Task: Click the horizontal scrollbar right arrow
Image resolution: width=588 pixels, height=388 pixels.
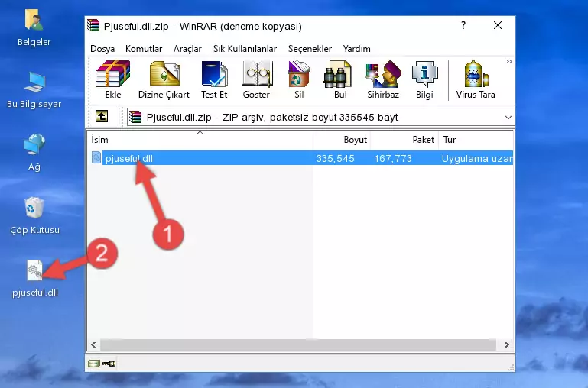Action: coord(507,344)
